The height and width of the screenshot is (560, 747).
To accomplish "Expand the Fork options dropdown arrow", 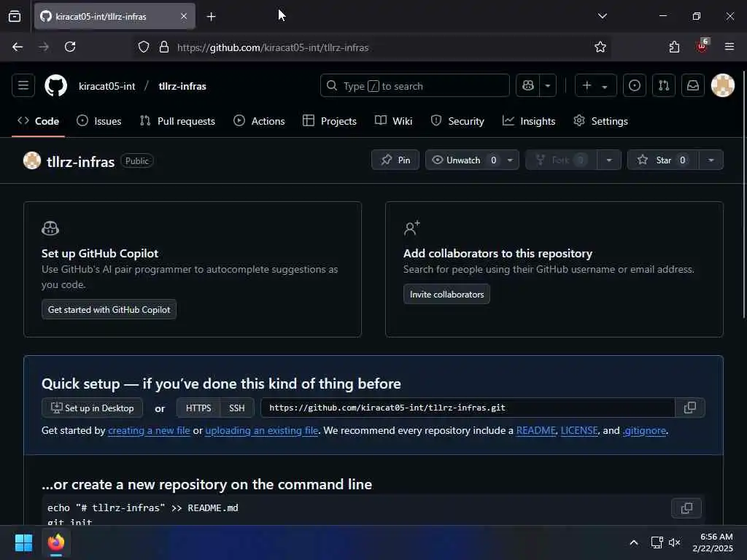I will point(609,160).
